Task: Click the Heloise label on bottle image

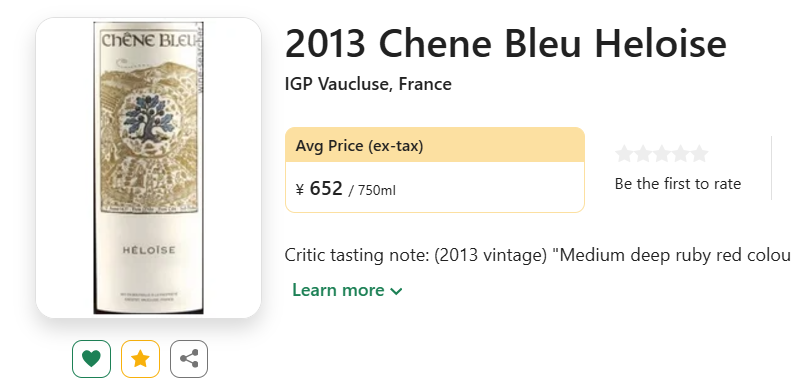Action: [x=148, y=250]
